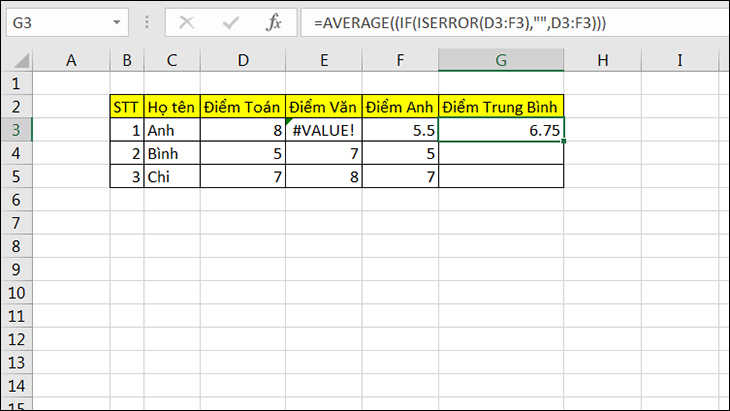
Task: Select row 6 header
Action: (x=16, y=200)
